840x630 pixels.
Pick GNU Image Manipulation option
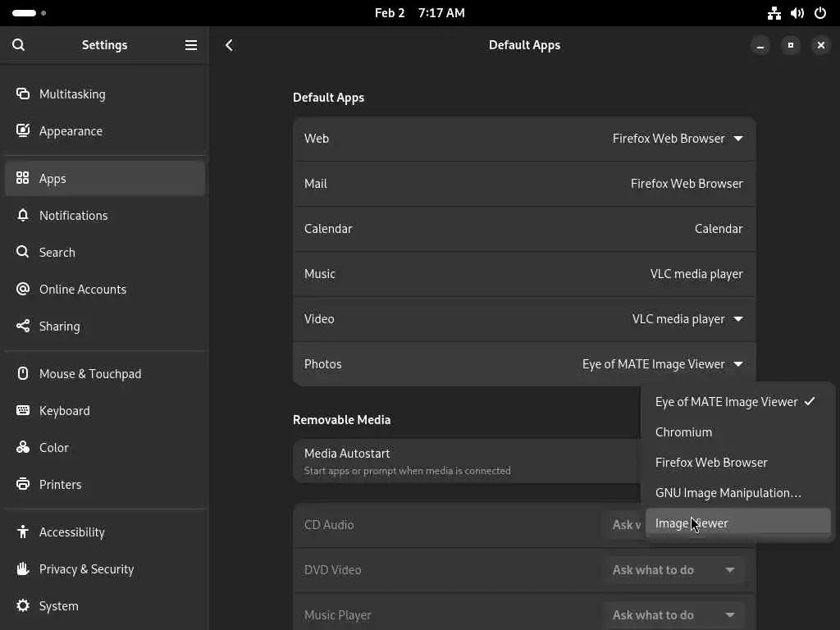click(x=728, y=493)
